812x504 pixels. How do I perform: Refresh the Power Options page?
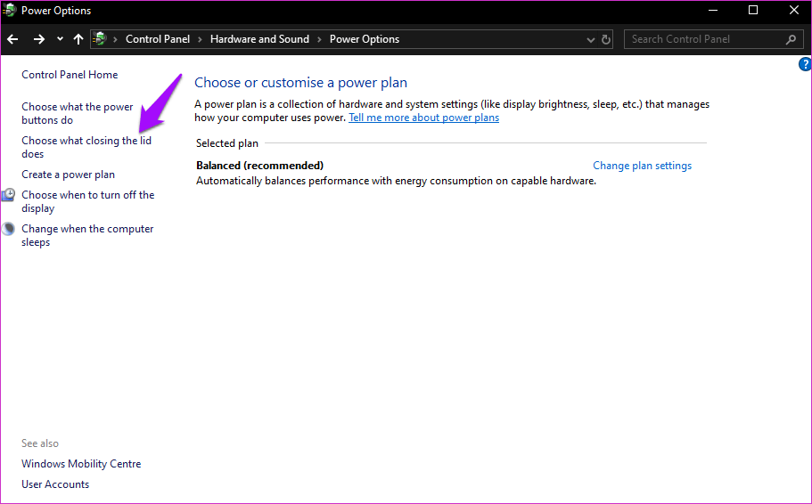606,39
